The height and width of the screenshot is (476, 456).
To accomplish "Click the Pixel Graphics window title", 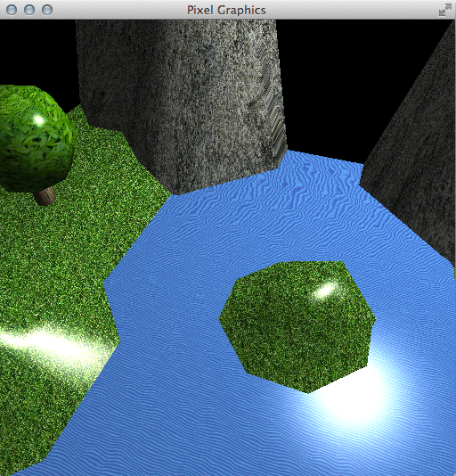I will 226,10.
